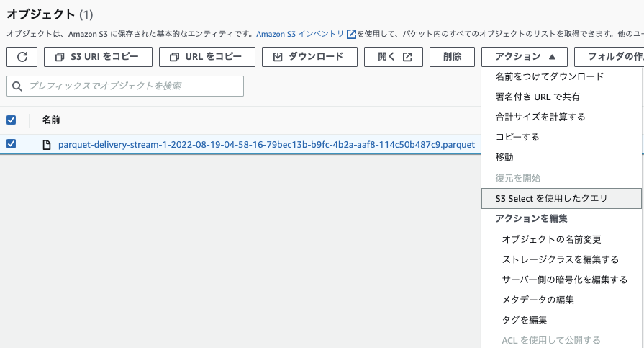This screenshot has width=644, height=348.
Task: Open the parquet-delivery-stream file link
Action: click(266, 145)
